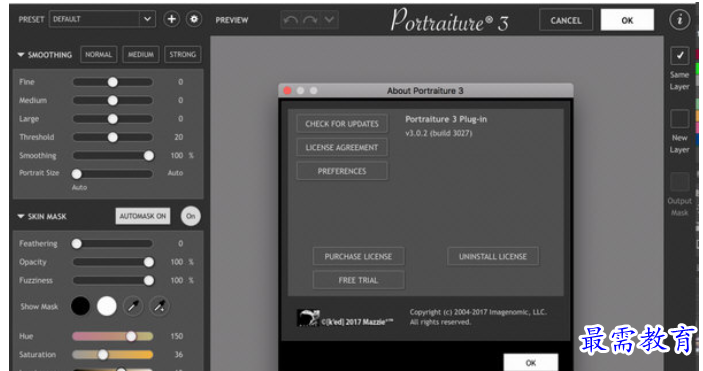
Task: Click the top-right OK button
Action: coord(627,20)
